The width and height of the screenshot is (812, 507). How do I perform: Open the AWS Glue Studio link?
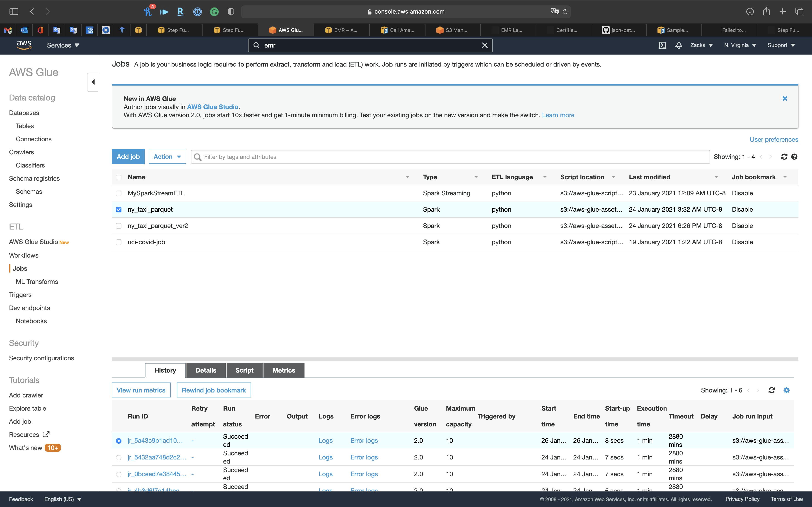pyautogui.click(x=212, y=107)
